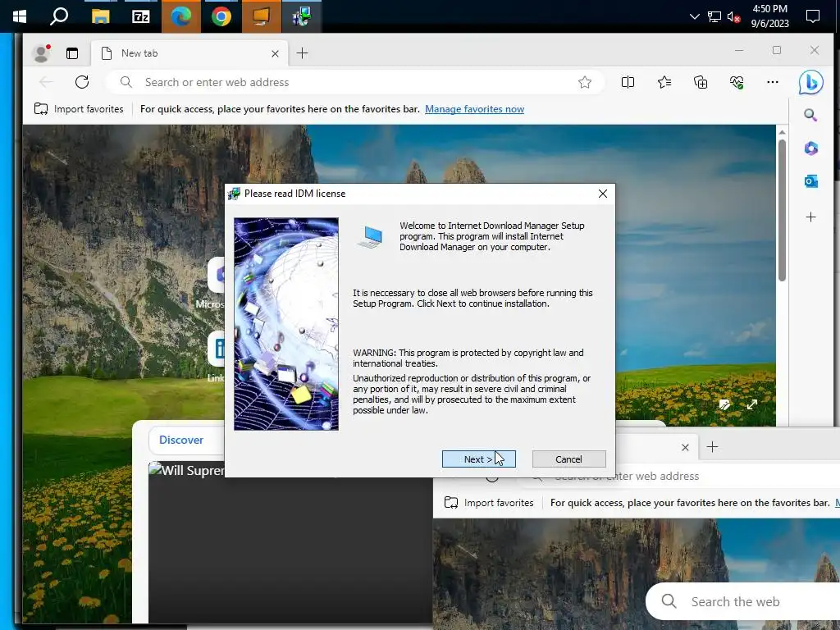Viewport: 840px width, 630px height.
Task: Click the Edge page vertical scrollbar
Action: click(782, 210)
